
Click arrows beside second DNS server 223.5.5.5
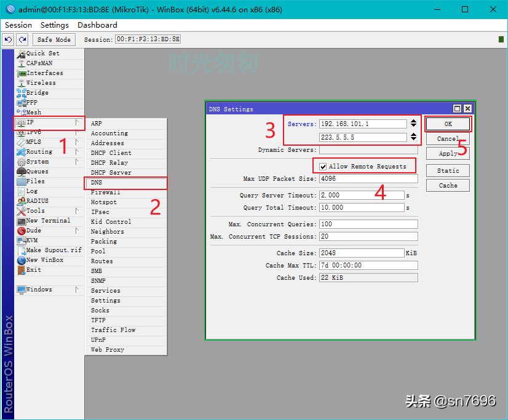[413, 137]
